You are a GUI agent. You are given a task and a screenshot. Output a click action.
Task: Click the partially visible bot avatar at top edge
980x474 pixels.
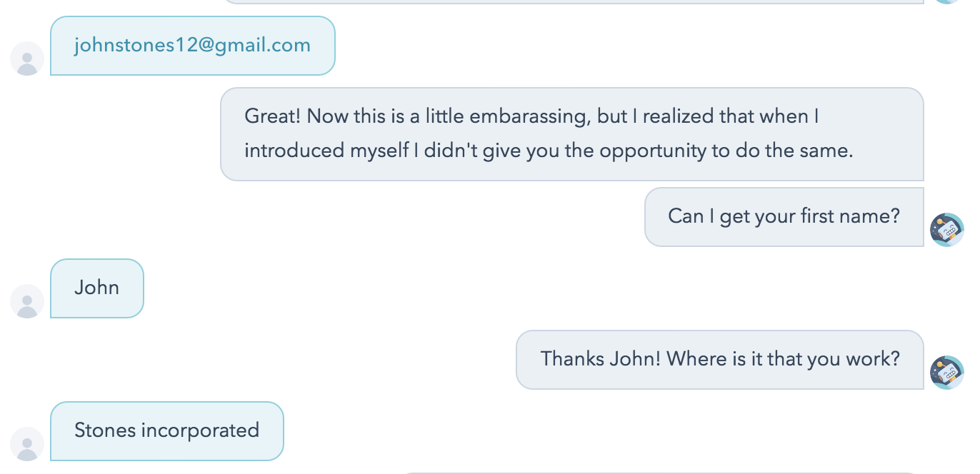[946, 2]
